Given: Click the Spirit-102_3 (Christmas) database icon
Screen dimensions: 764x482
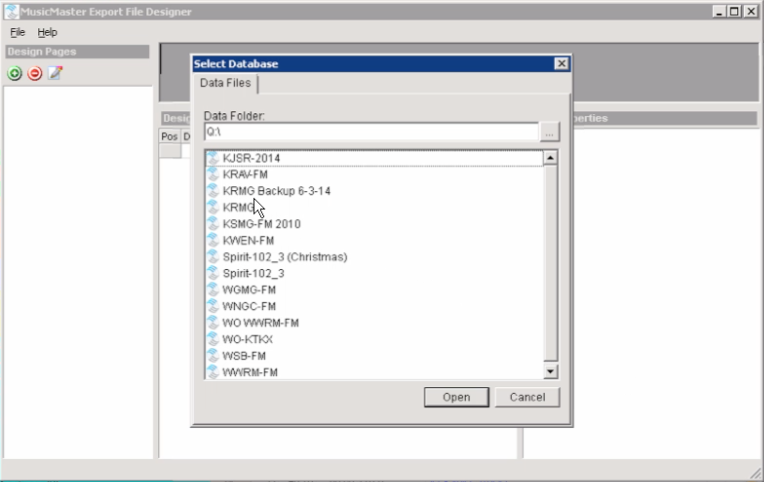Looking at the screenshot, I should tap(213, 257).
